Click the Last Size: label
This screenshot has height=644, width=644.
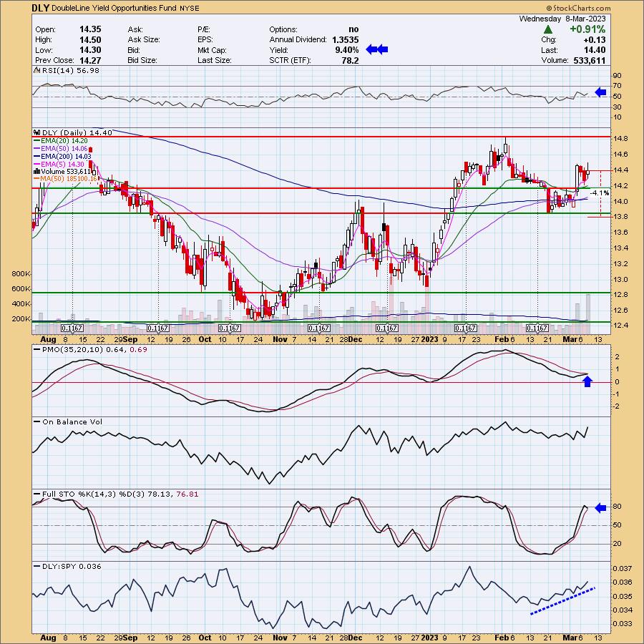click(215, 60)
